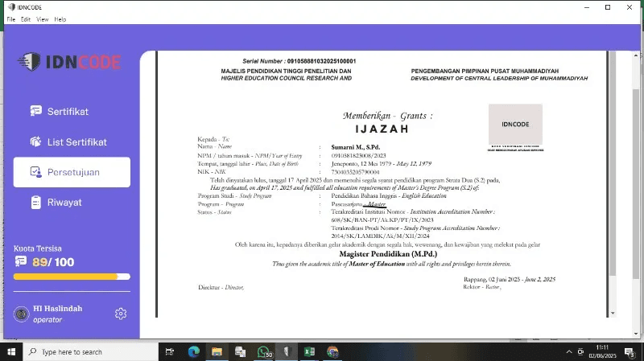Show hidden system tray icons
The height and width of the screenshot is (361, 644).
[569, 352]
